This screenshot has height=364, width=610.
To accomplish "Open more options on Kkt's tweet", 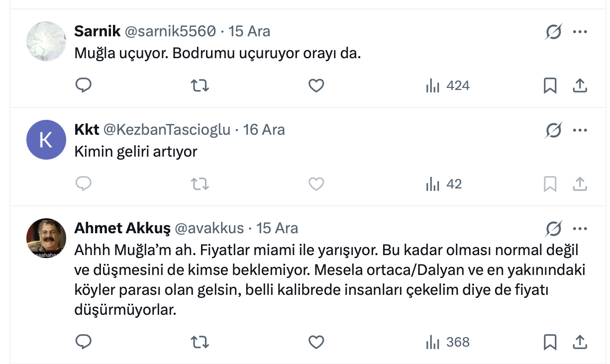I will (580, 131).
